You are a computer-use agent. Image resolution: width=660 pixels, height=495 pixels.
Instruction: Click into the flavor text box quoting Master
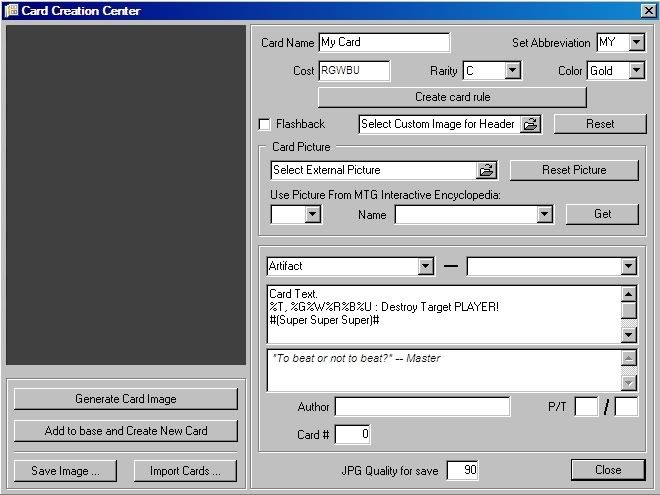[444, 370]
